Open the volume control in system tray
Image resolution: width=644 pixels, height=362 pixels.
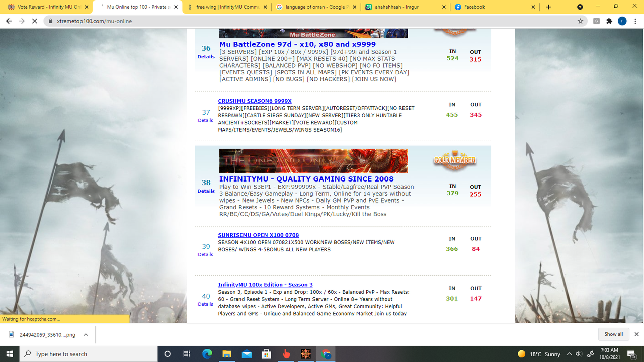tap(579, 354)
